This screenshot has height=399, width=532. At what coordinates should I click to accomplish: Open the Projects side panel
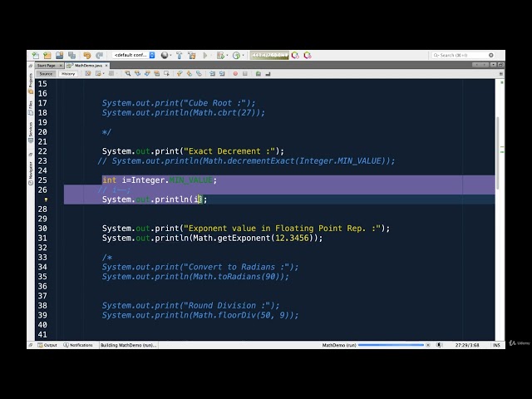[x=31, y=83]
